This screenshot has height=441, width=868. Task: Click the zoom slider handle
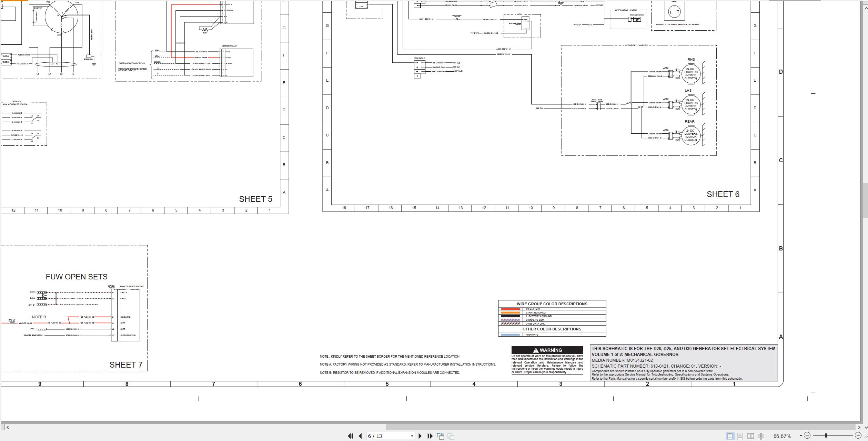[826, 436]
